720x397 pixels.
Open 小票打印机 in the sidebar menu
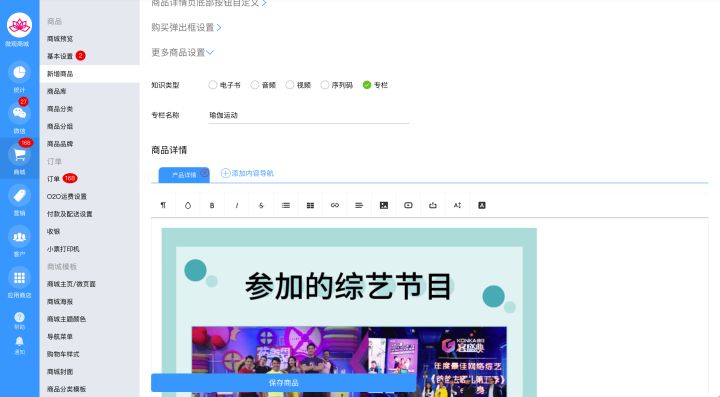63,249
